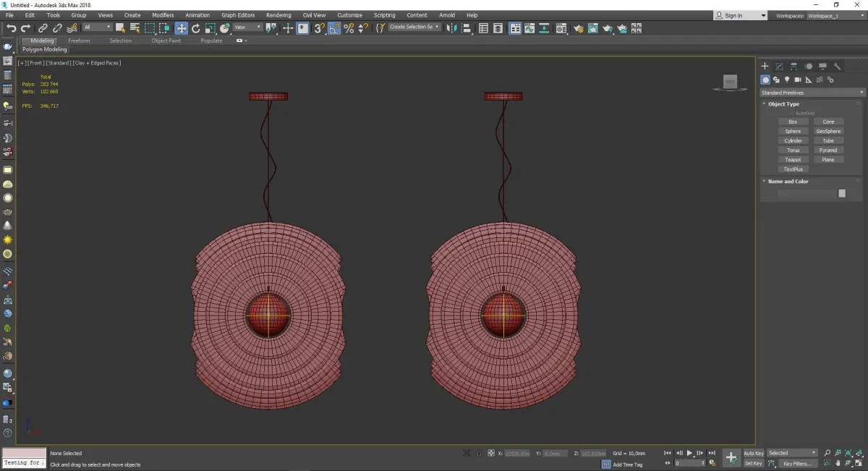Click the Polygon Modeling panel label
Screen dimensions: 868x471
pyautogui.click(x=44, y=50)
